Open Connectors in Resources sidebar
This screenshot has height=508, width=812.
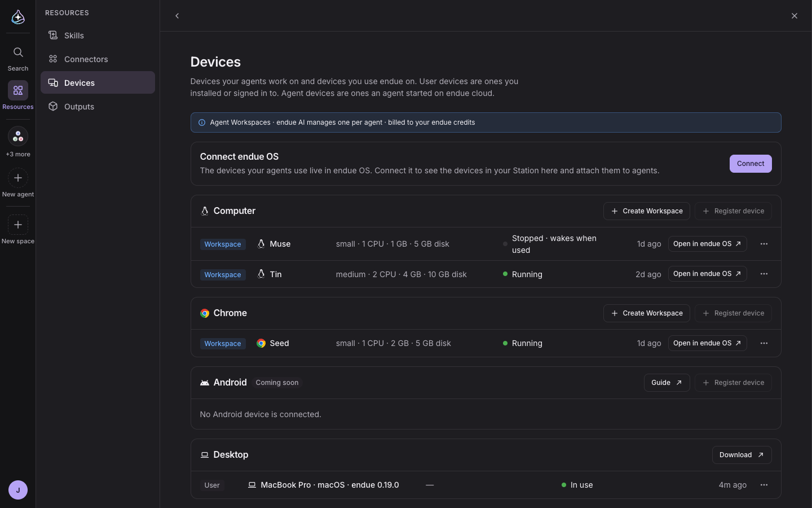(98, 59)
